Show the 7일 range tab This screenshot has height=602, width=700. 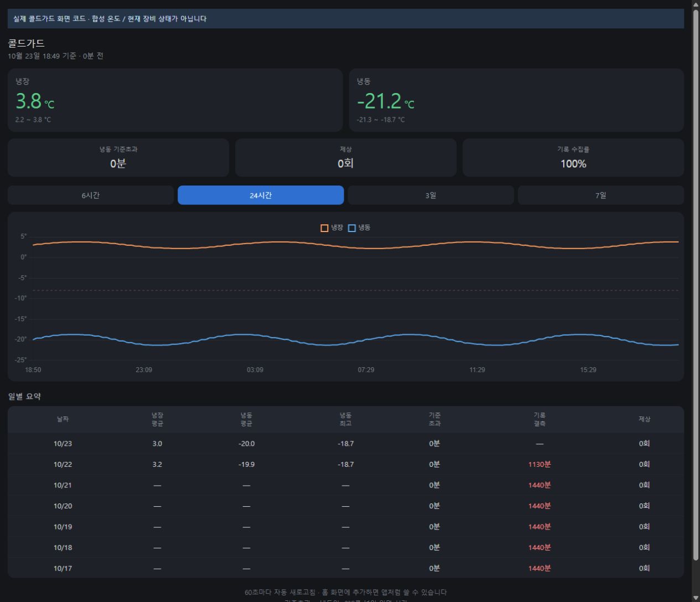click(601, 195)
